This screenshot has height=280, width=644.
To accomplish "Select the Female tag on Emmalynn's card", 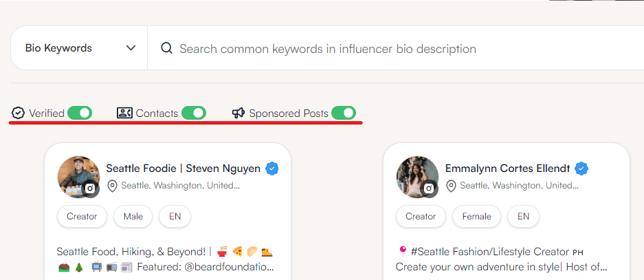I will (x=476, y=216).
